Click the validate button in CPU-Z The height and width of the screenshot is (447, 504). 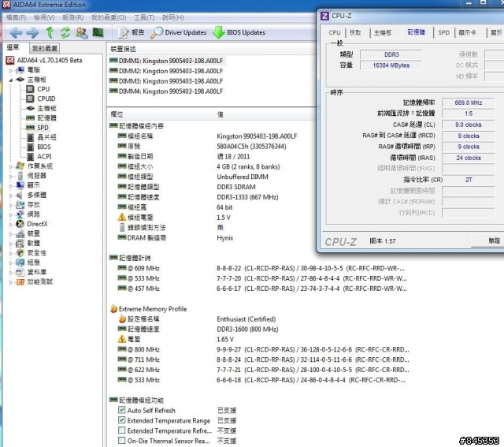point(488,240)
